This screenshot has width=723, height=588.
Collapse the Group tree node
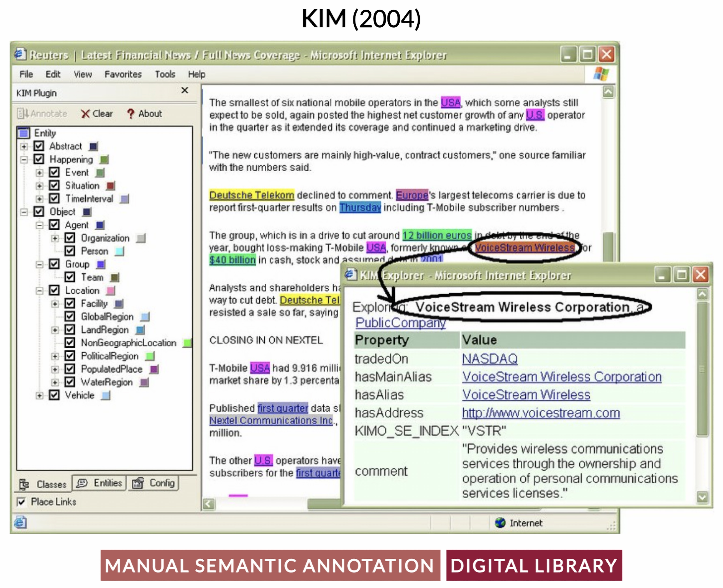click(39, 264)
